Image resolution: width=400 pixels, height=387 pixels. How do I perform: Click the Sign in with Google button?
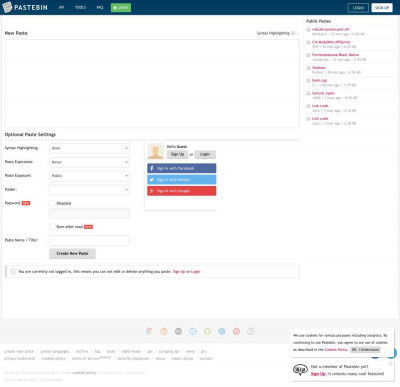coord(182,191)
